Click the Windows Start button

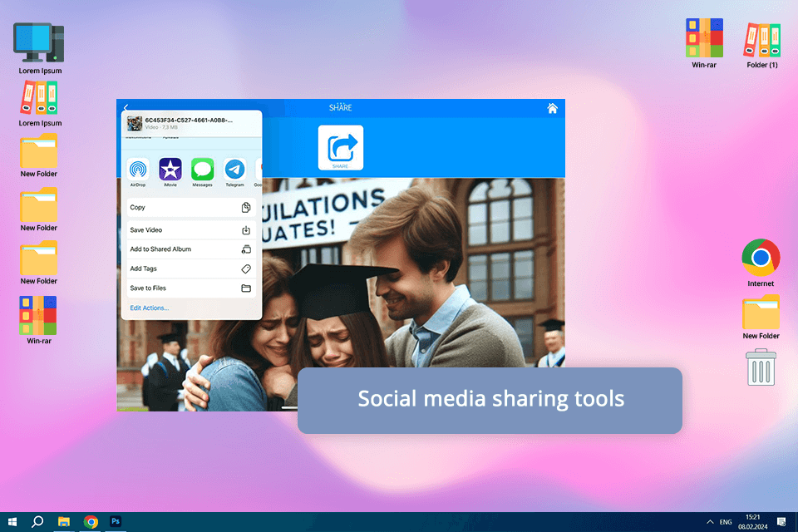pyautogui.click(x=12, y=522)
